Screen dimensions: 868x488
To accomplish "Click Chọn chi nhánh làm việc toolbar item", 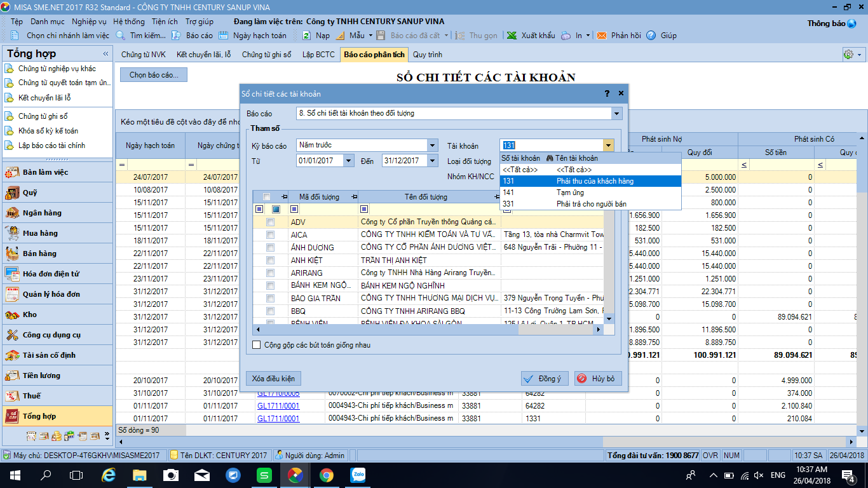I will [x=62, y=36].
